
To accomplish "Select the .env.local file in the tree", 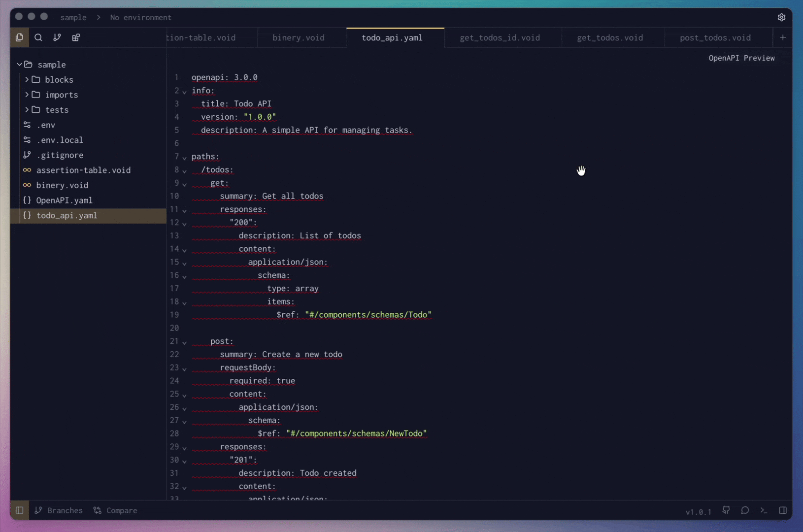I will tap(59, 140).
